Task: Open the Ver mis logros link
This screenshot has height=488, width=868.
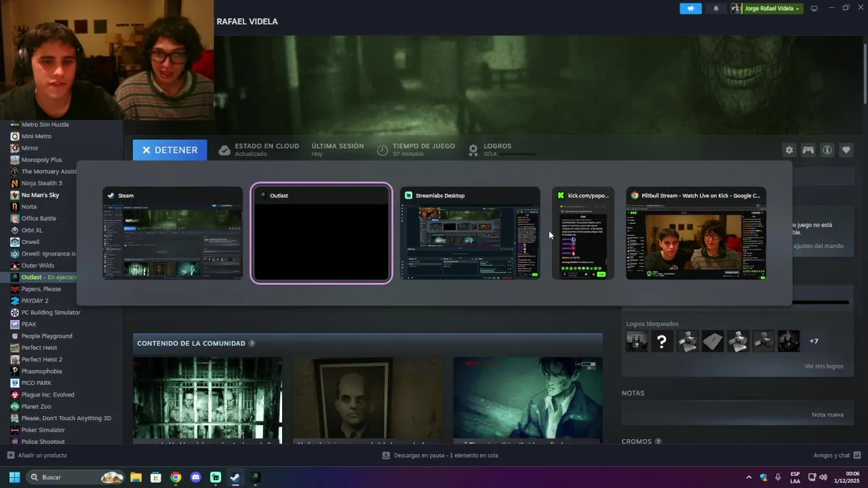Action: coord(824,366)
